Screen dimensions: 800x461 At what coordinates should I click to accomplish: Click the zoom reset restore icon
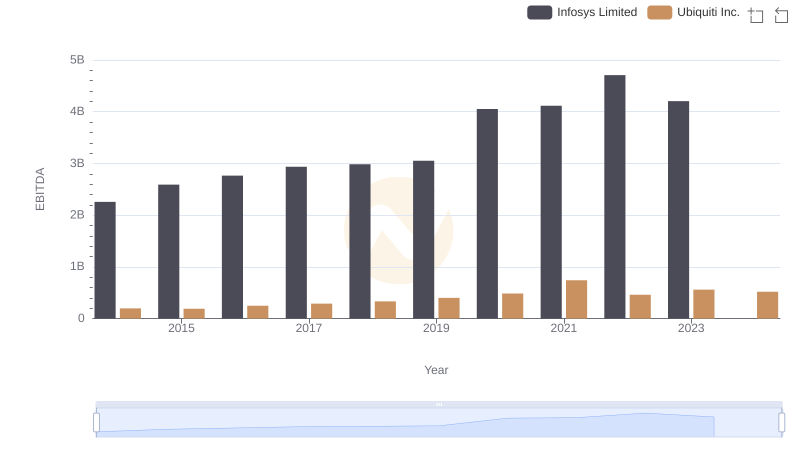click(781, 15)
